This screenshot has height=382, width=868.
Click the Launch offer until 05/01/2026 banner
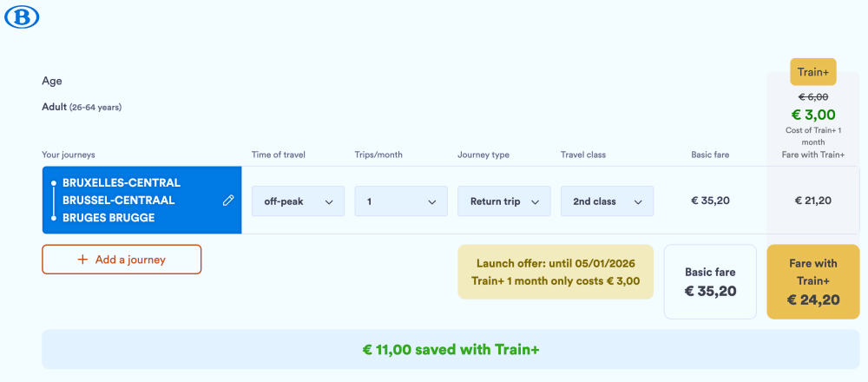[x=556, y=272]
